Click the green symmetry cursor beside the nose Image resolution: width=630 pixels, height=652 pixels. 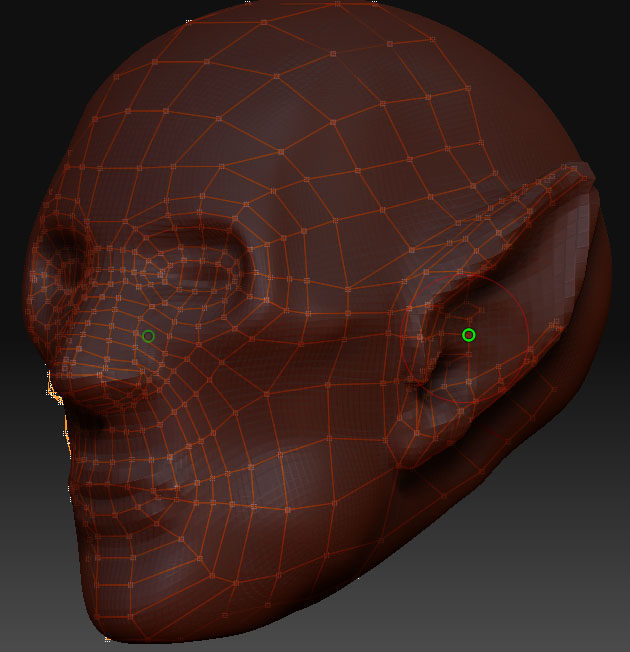(148, 336)
